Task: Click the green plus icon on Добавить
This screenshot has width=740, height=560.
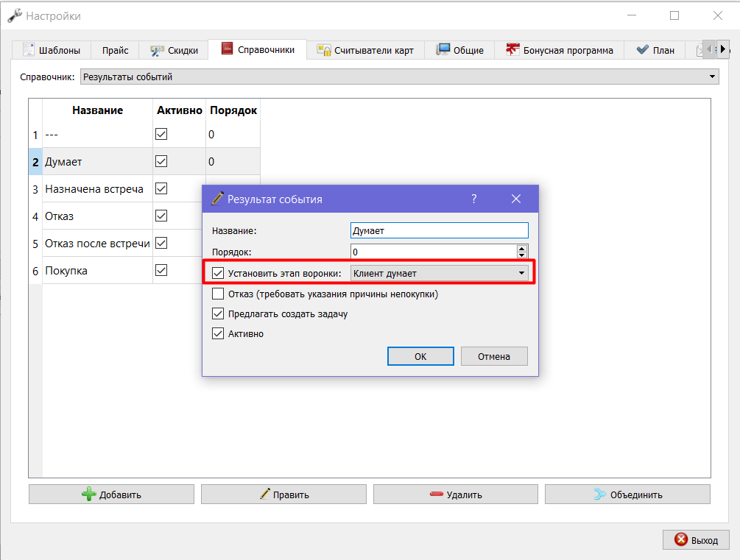Action: click(88, 494)
